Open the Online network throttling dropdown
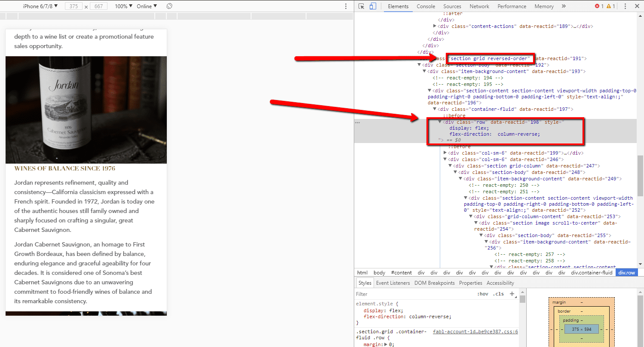Image resolution: width=644 pixels, height=347 pixels. click(147, 6)
